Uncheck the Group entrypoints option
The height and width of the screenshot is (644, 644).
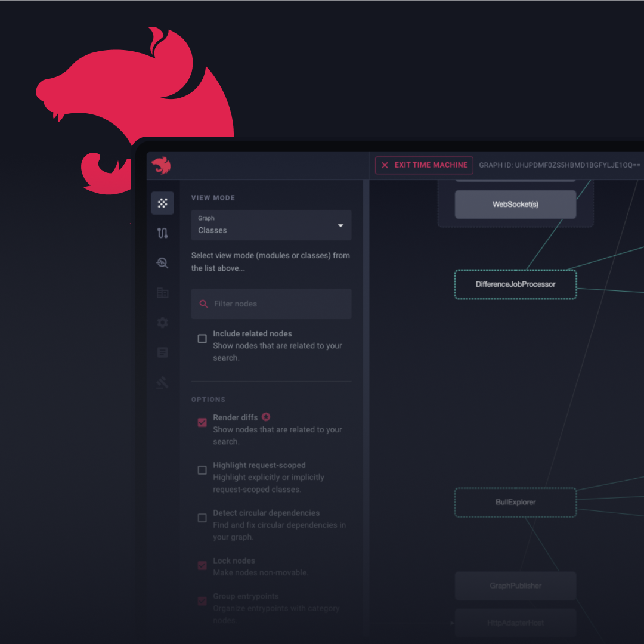(x=202, y=601)
